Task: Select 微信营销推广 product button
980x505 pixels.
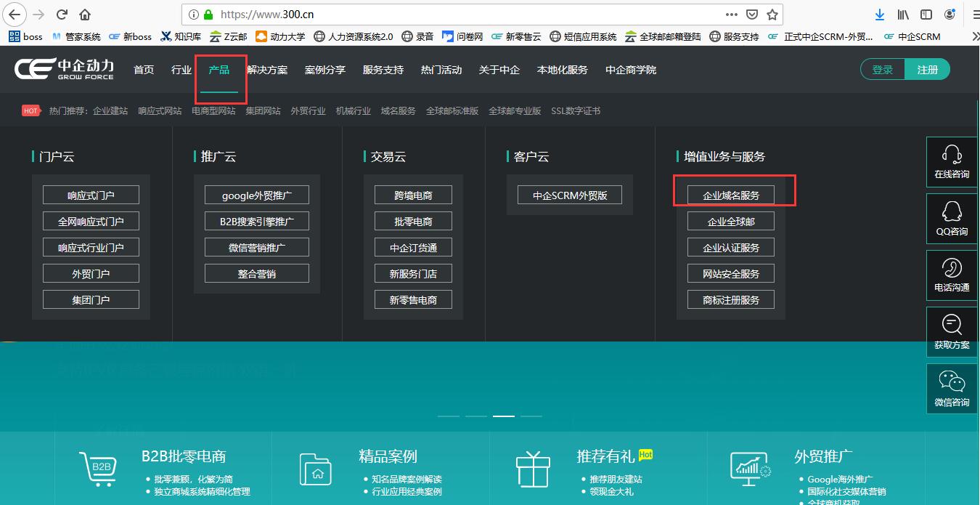Action: pyautogui.click(x=257, y=247)
